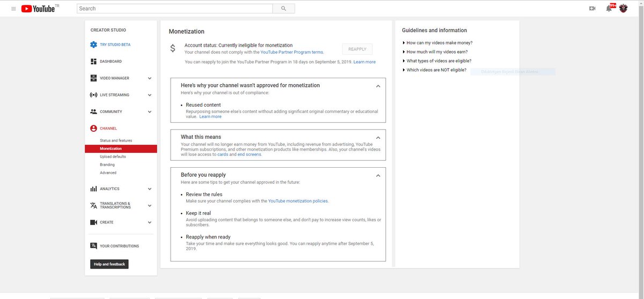The image size is (644, 299).
Task: Click the Help and feedback button
Action: click(109, 264)
